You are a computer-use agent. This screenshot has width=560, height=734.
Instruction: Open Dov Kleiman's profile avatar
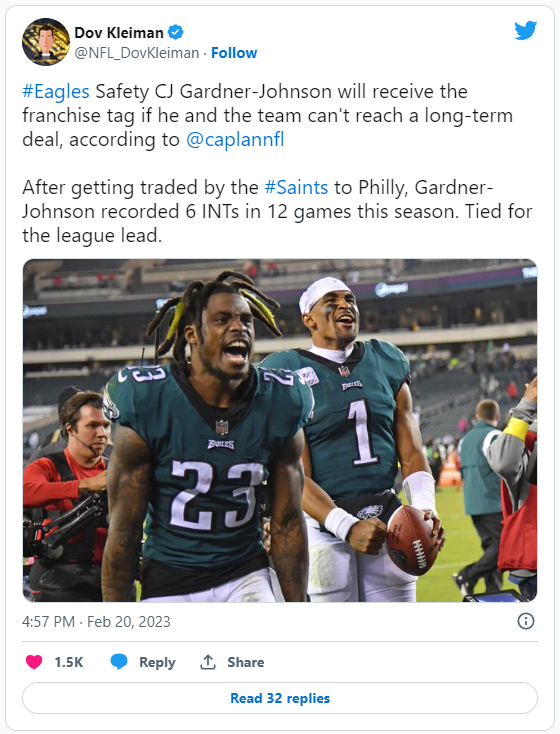(46, 42)
